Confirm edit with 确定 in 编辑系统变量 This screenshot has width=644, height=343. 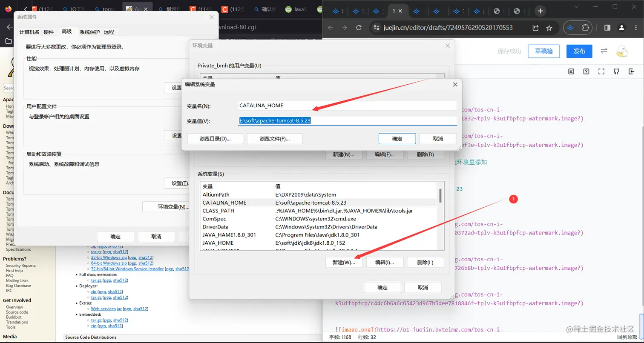(x=397, y=139)
